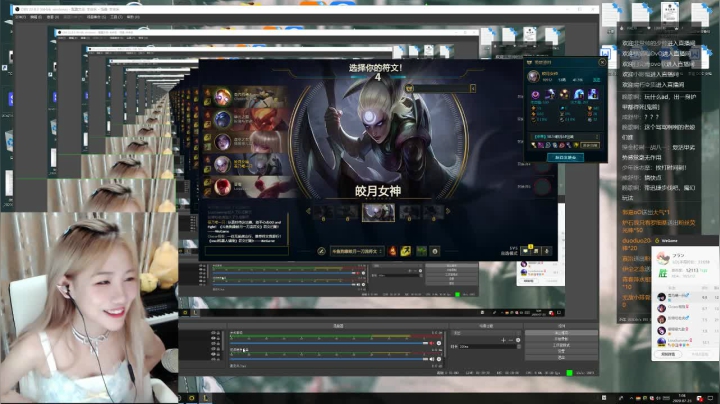Open 帮助(H) menu in OBS
The width and height of the screenshot is (720, 404).
coord(133,17)
